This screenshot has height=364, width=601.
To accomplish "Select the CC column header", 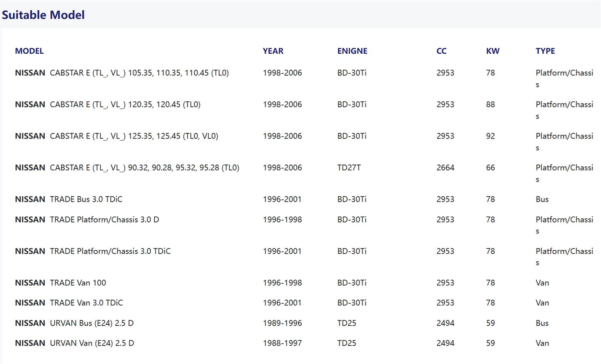I will pos(441,51).
